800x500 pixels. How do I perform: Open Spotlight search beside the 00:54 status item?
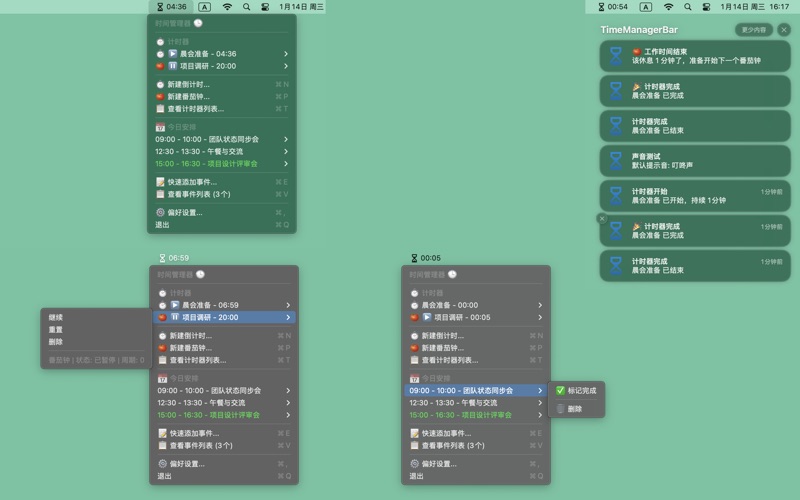click(688, 7)
